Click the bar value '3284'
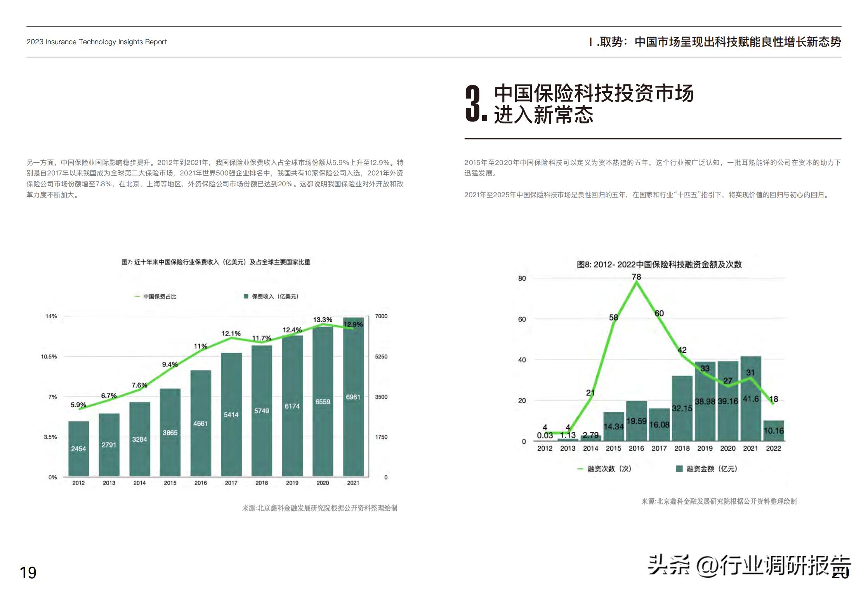The width and height of the screenshot is (868, 593). 139,439
